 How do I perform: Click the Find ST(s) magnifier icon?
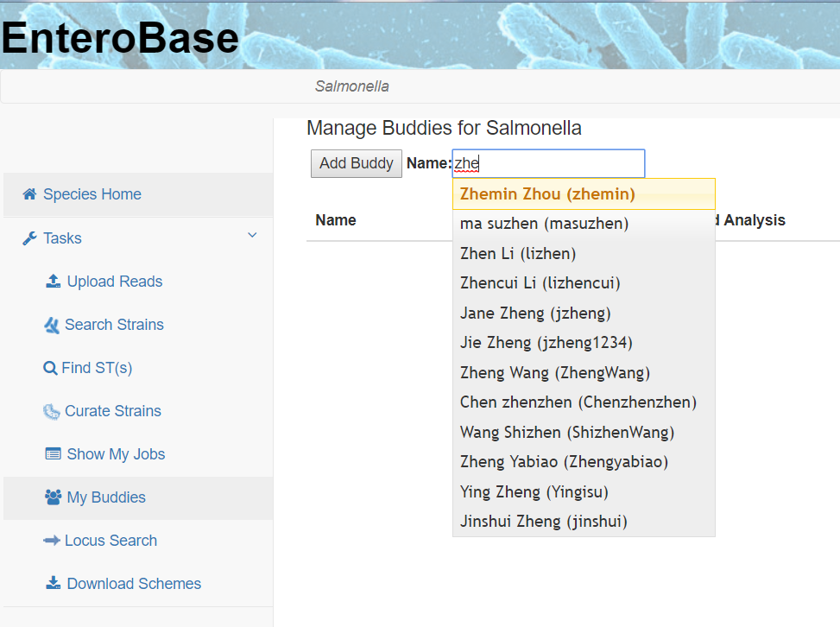50,368
